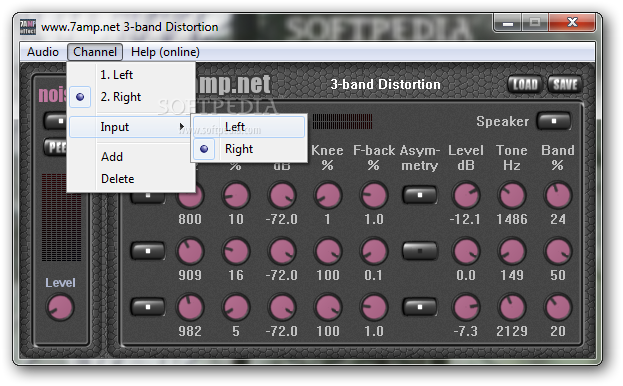Click the noise Level knob on left panel
The height and width of the screenshot is (386, 623).
coord(60,307)
